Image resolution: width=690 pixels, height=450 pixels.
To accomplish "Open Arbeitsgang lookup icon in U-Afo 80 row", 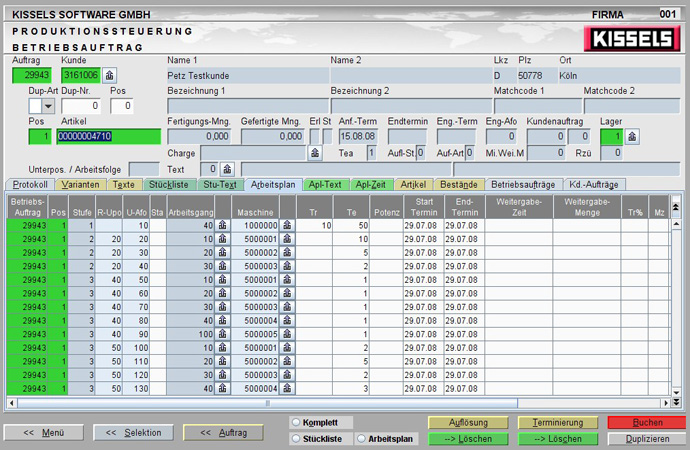I will tap(223, 321).
